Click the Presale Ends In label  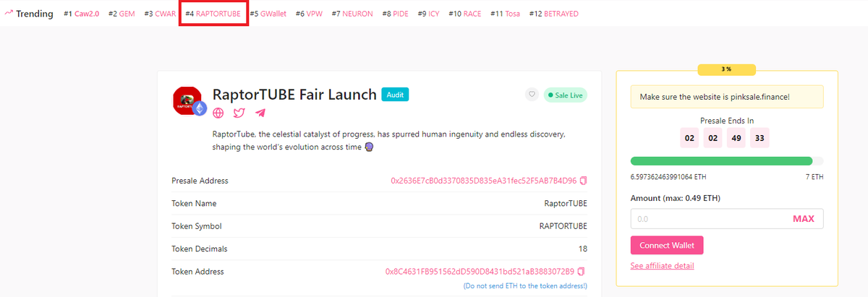pyautogui.click(x=727, y=121)
